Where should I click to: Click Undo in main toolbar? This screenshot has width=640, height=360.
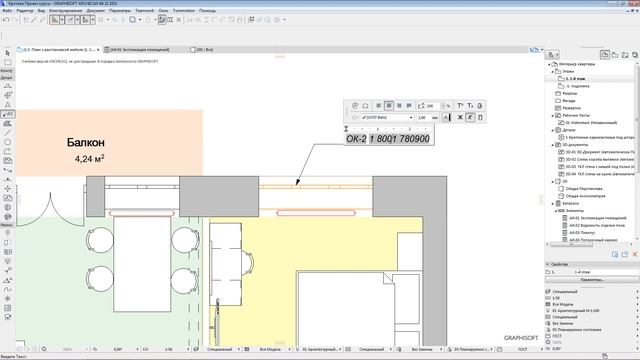6,20
